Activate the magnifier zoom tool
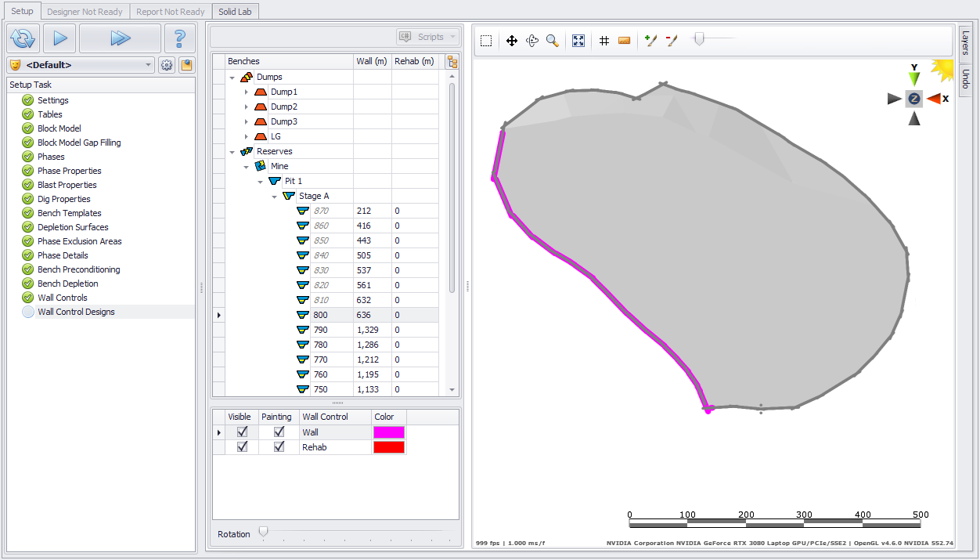Viewport: 980px width, 560px height. (x=553, y=41)
